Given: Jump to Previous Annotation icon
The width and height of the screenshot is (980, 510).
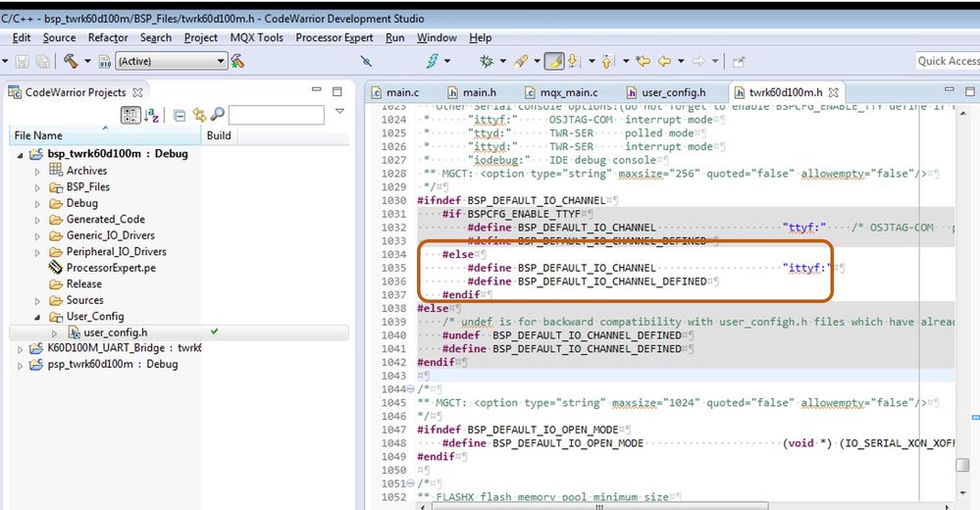Looking at the screenshot, I should 607,61.
